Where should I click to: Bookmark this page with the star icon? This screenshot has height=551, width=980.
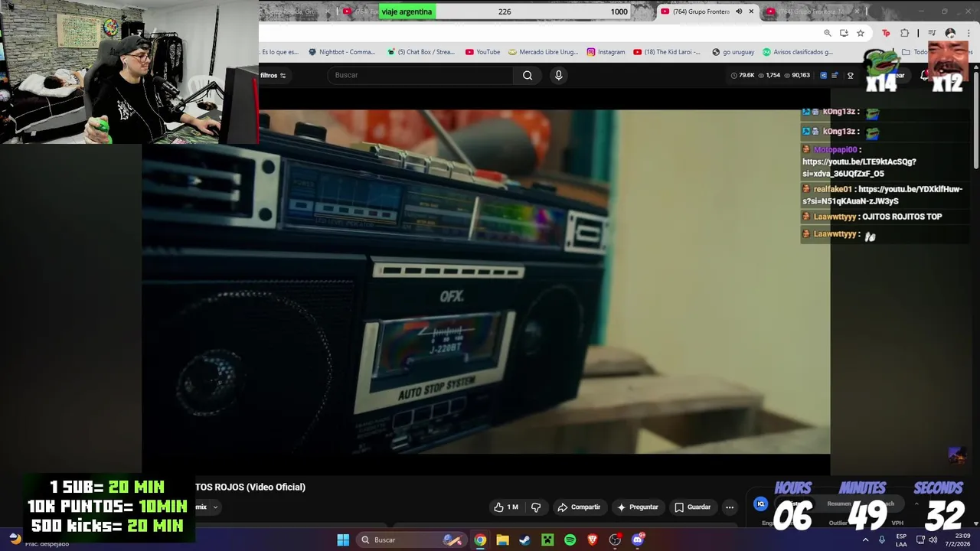point(861,33)
